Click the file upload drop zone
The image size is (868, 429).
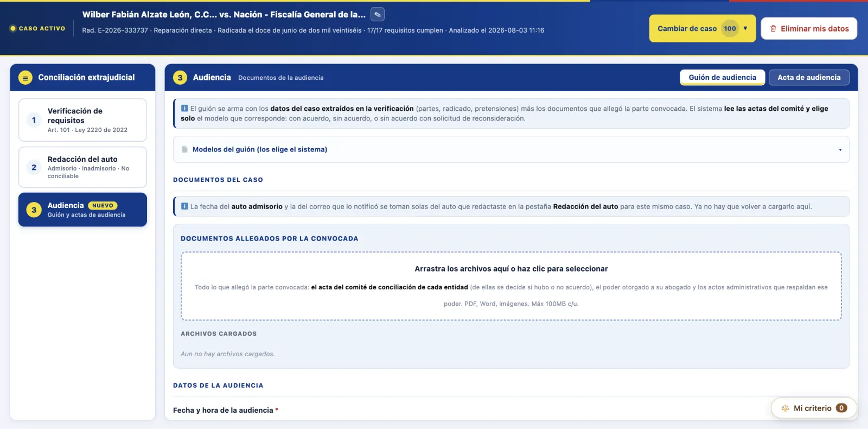coord(511,286)
